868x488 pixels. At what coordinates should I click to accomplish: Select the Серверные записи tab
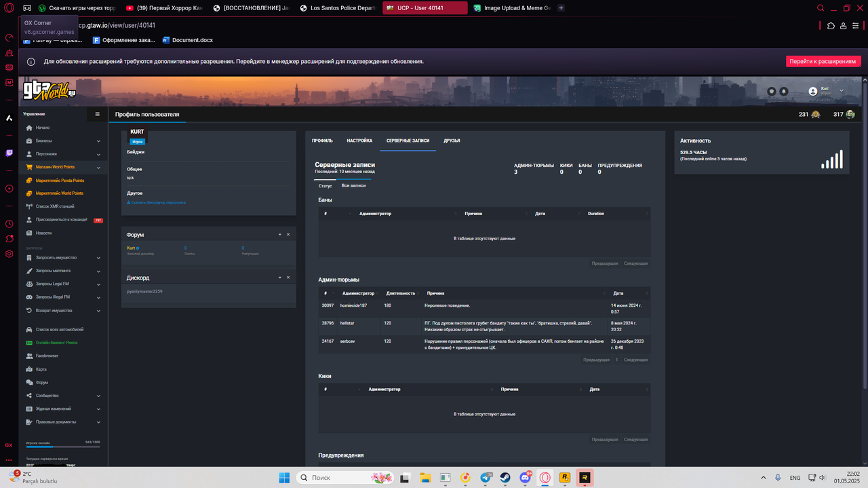click(x=408, y=140)
